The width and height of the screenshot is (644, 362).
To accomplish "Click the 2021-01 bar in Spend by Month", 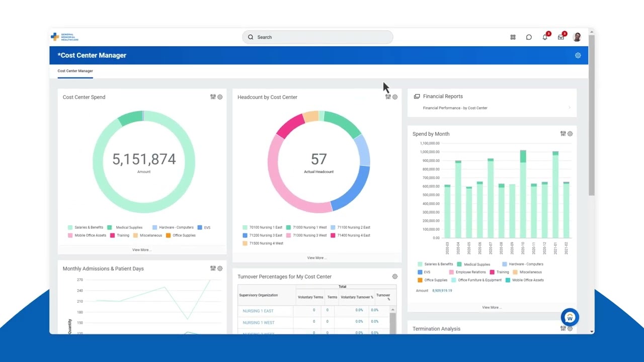I will (x=555, y=195).
